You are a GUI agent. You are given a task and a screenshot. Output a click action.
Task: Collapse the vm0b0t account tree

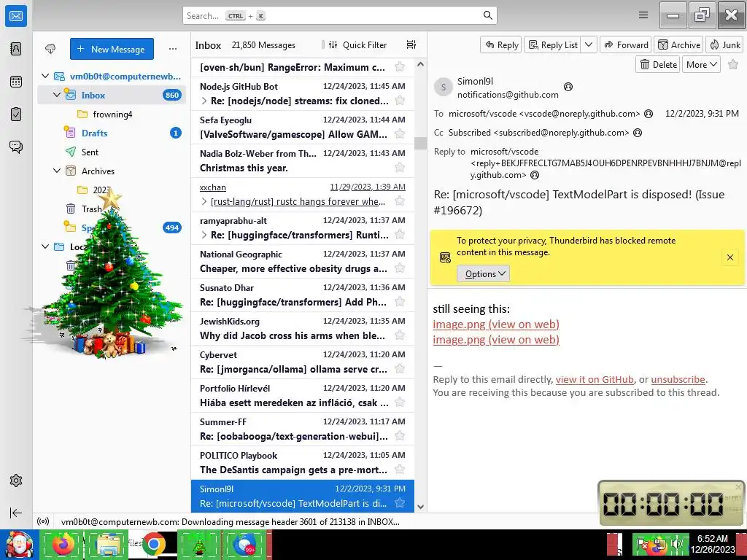[45, 76]
